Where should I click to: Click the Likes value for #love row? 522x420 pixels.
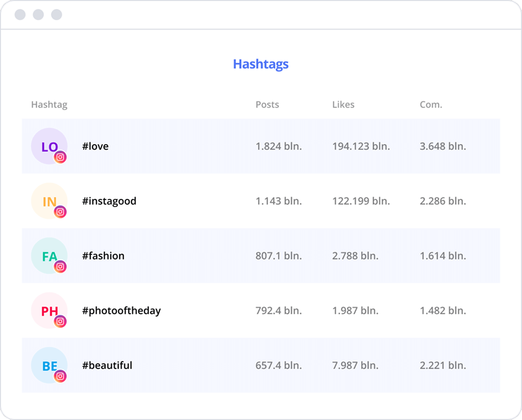click(x=360, y=146)
